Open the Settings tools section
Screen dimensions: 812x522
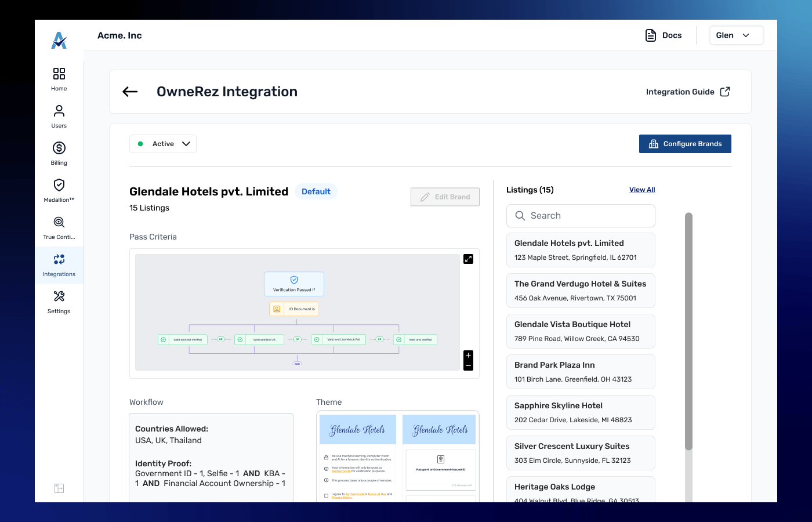59,302
